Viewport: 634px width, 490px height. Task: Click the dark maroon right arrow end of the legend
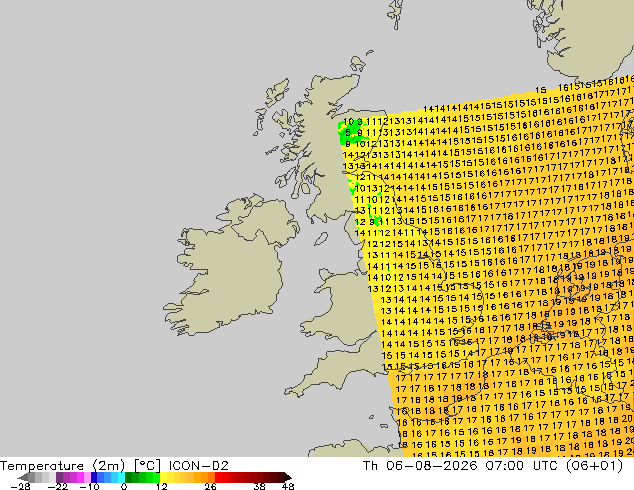tap(287, 477)
